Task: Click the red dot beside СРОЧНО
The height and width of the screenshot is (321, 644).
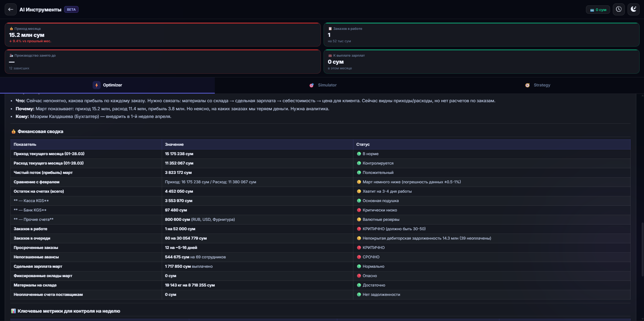Action: click(359, 257)
